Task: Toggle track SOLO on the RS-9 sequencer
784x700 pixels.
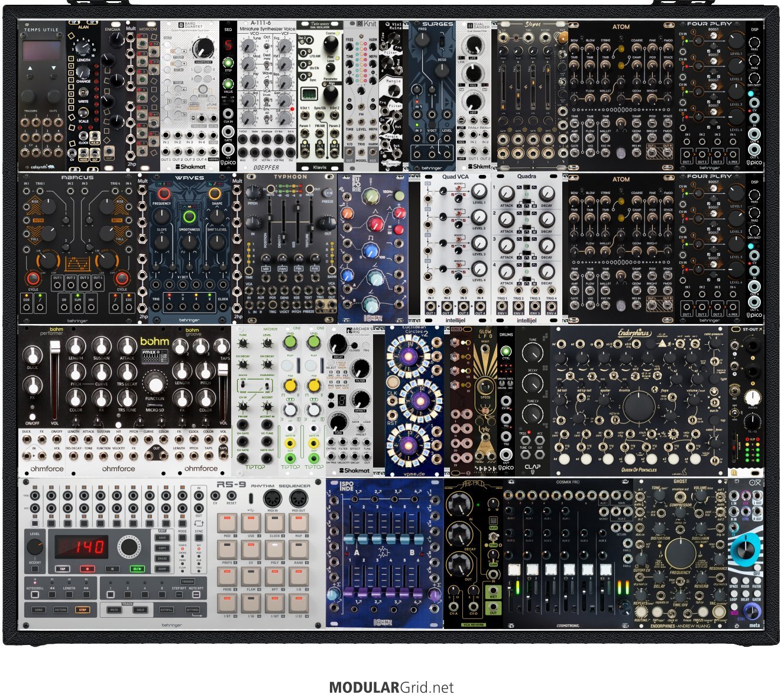Action: [x=140, y=610]
